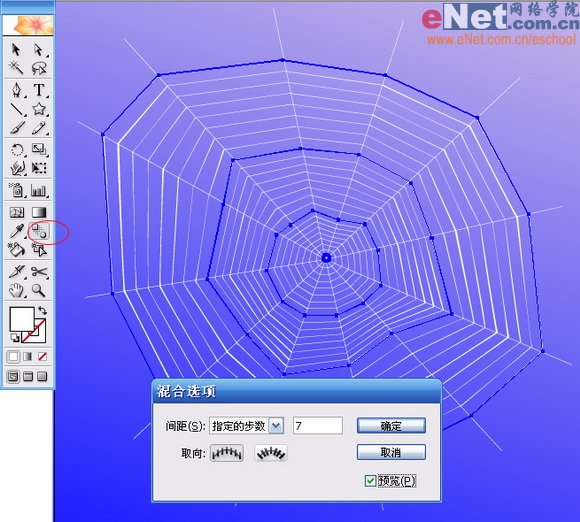Switch to Full Screen Mode
The height and width of the screenshot is (522, 580).
click(43, 377)
